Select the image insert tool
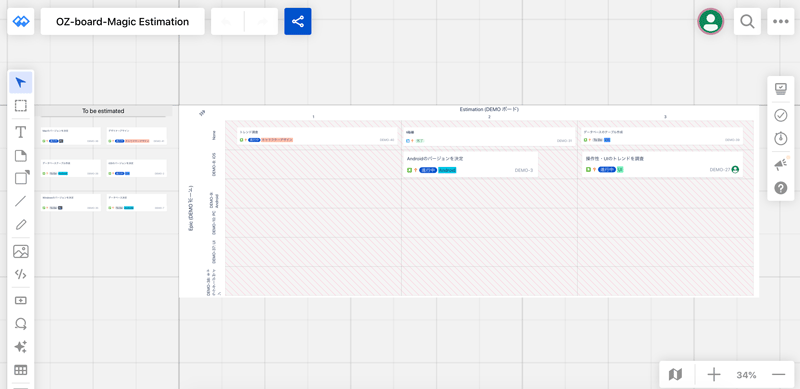 (x=20, y=251)
